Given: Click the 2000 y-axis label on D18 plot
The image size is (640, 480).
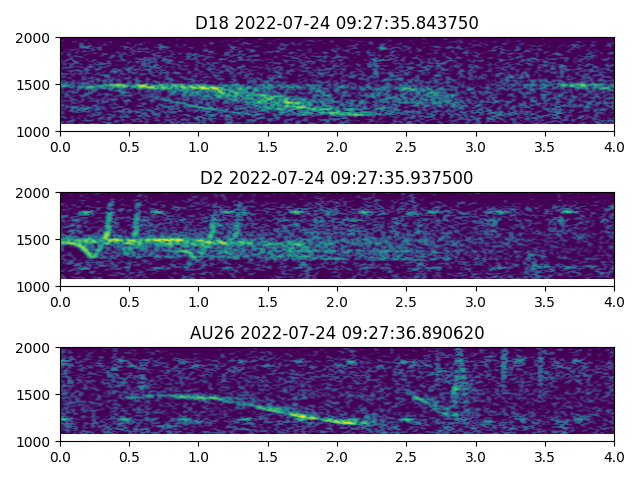Looking at the screenshot, I should 35,38.
